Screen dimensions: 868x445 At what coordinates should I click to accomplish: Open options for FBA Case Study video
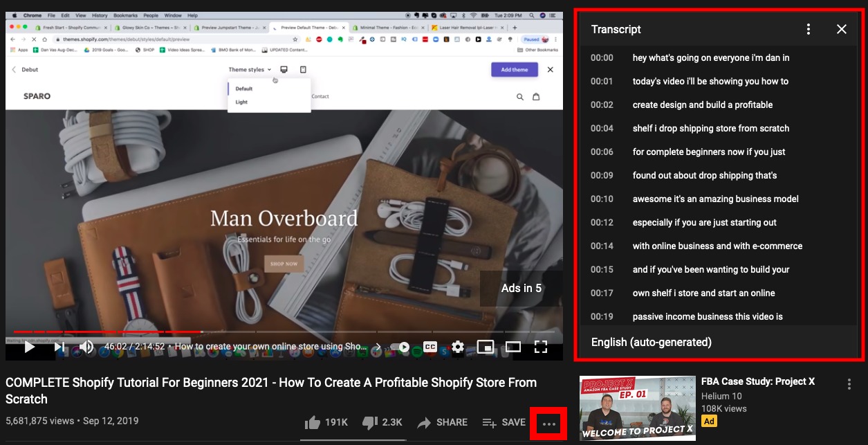click(x=849, y=384)
